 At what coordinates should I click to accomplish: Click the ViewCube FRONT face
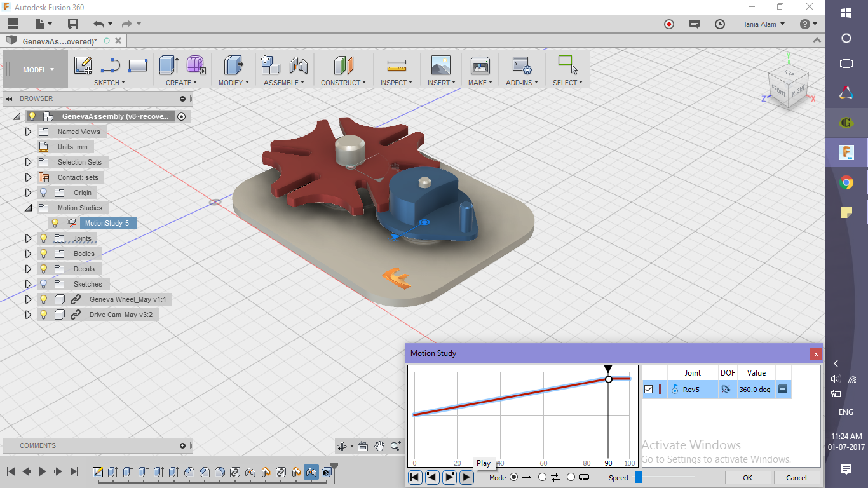pos(779,90)
